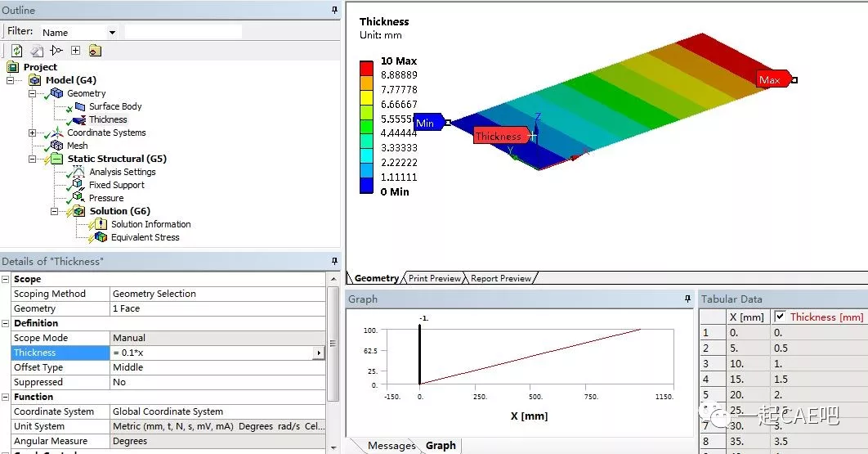
Task: Click the Geometry cube icon in tree
Action: 57,93
